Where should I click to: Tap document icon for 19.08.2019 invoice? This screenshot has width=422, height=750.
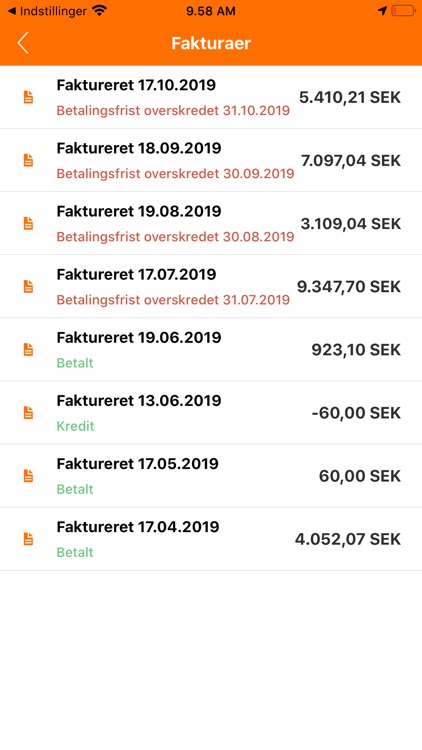29,223
